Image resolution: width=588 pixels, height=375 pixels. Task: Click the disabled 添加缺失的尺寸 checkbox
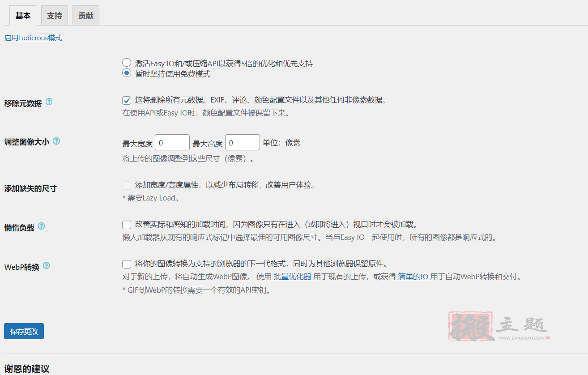(x=127, y=185)
